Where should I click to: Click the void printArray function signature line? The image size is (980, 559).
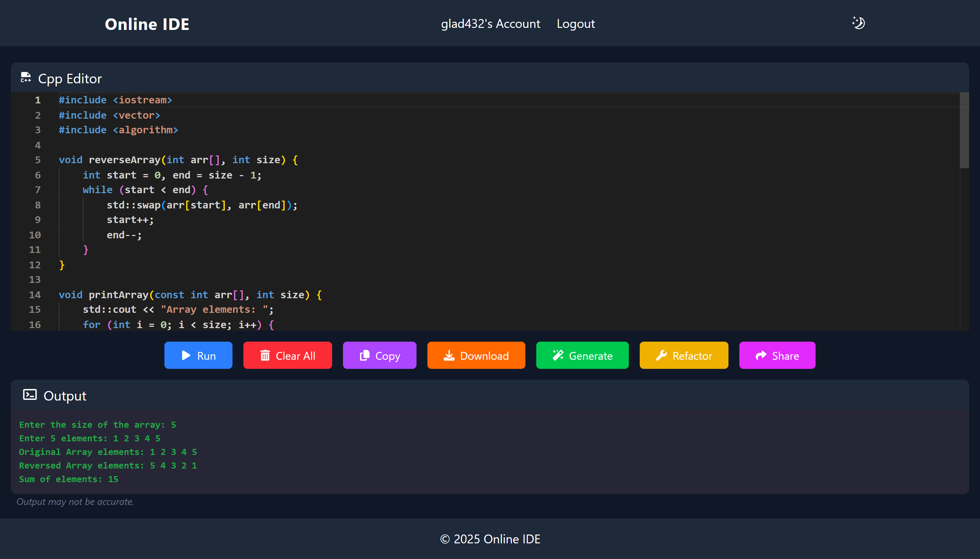[190, 295]
